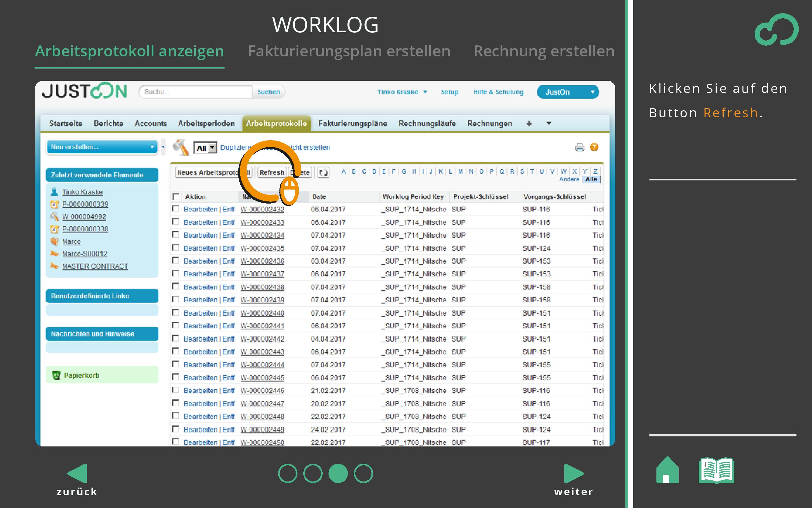Click the circular arrows refresh icon
The image size is (812, 508).
click(323, 173)
